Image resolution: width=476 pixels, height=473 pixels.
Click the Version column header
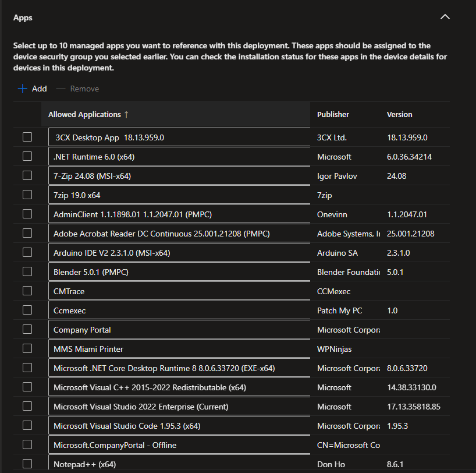400,115
